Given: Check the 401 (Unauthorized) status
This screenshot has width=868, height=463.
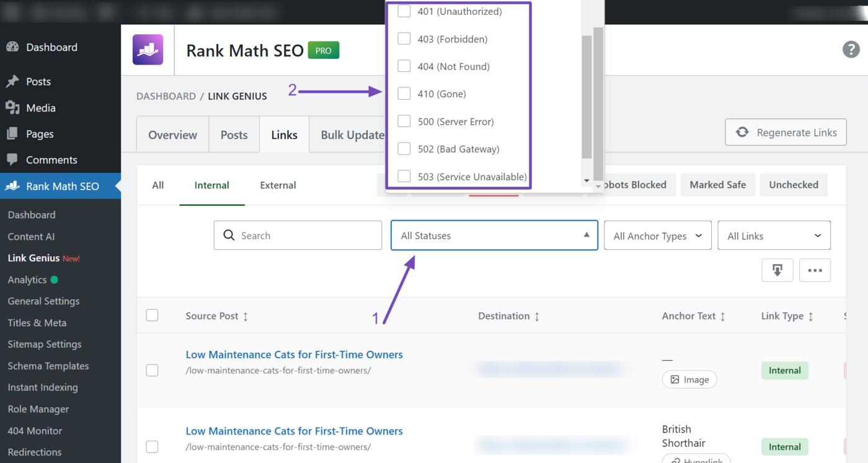Looking at the screenshot, I should 404,11.
